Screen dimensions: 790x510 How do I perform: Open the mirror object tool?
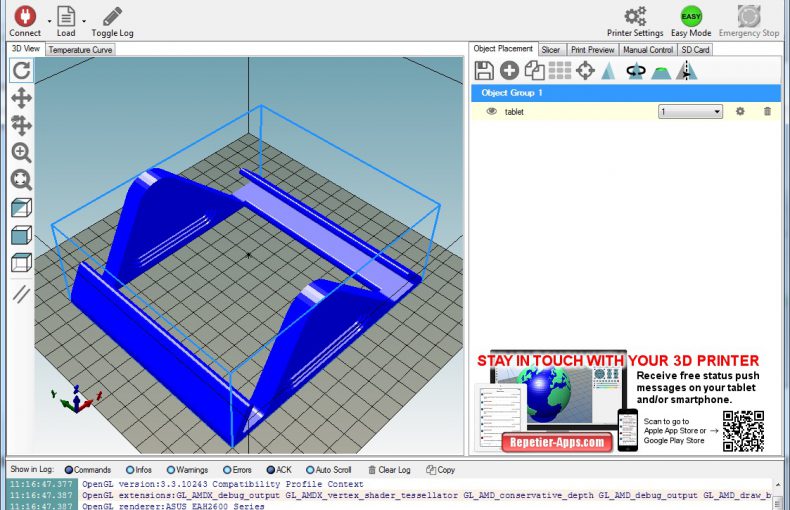(687, 70)
